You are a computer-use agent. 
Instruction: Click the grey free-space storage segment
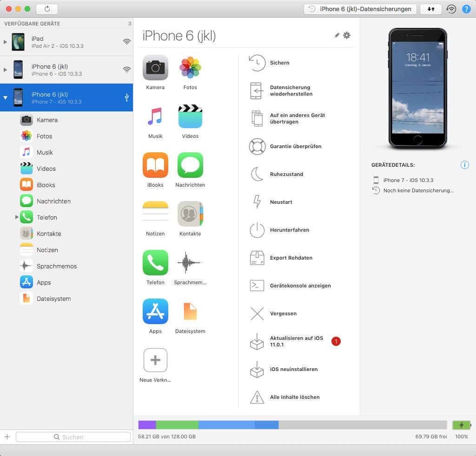point(363,425)
